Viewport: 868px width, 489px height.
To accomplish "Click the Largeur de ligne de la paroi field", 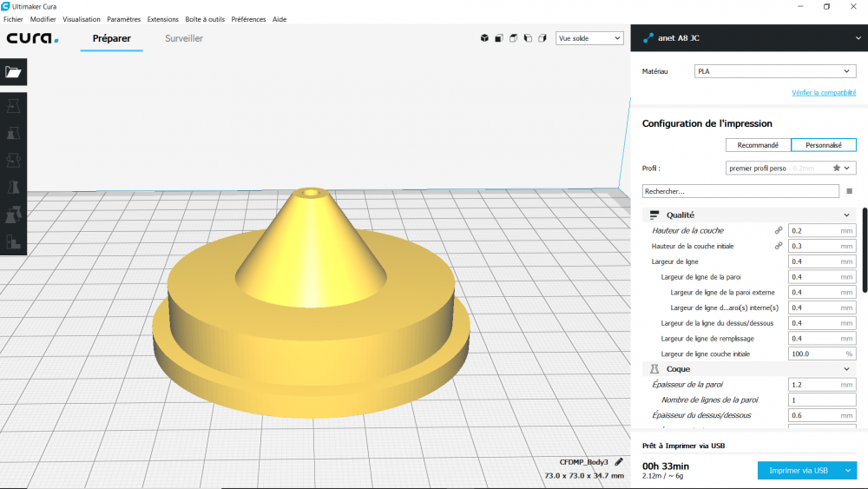I will [x=822, y=277].
